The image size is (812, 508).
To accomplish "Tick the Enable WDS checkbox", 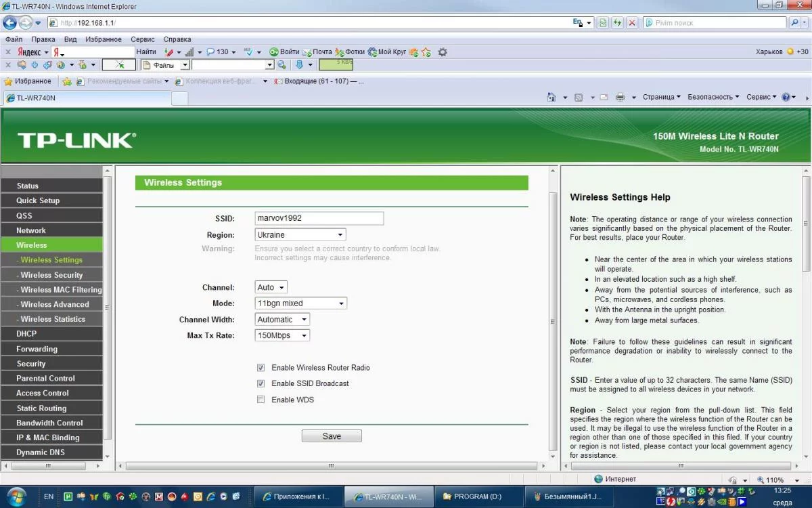I will 261,400.
